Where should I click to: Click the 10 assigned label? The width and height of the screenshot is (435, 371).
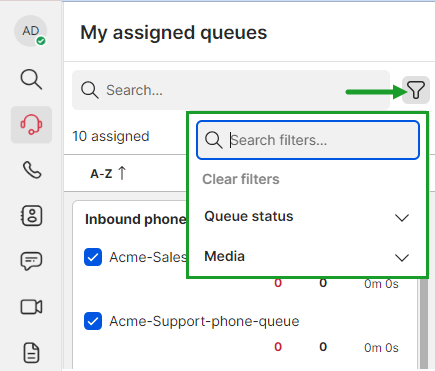tap(111, 136)
